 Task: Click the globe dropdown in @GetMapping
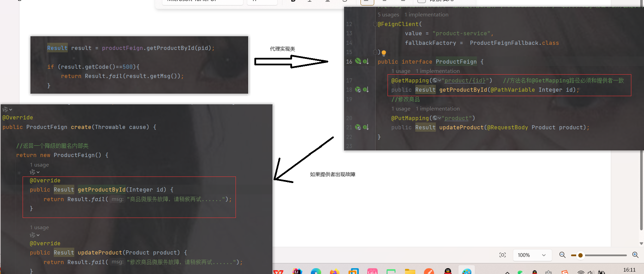(437, 80)
